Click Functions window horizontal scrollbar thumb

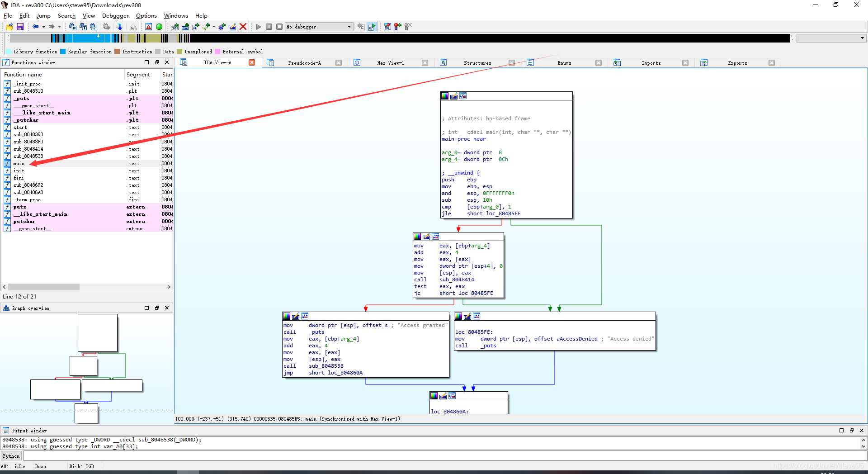(x=44, y=287)
